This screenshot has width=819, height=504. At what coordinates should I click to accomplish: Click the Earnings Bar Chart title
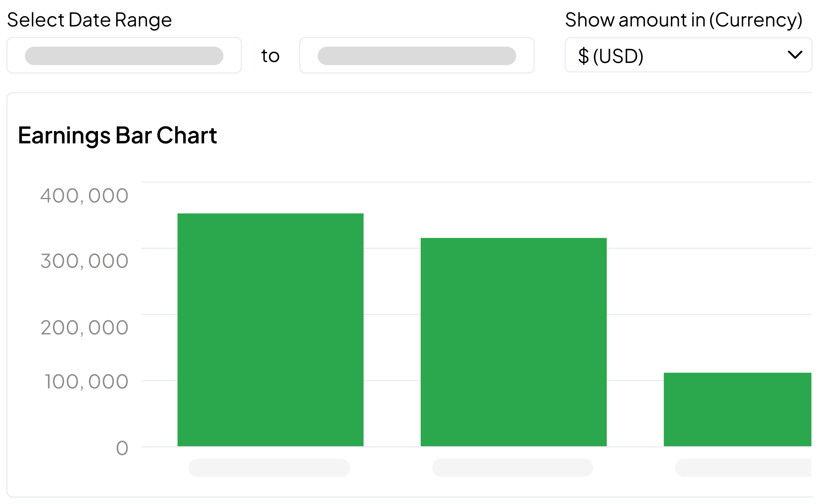click(117, 135)
